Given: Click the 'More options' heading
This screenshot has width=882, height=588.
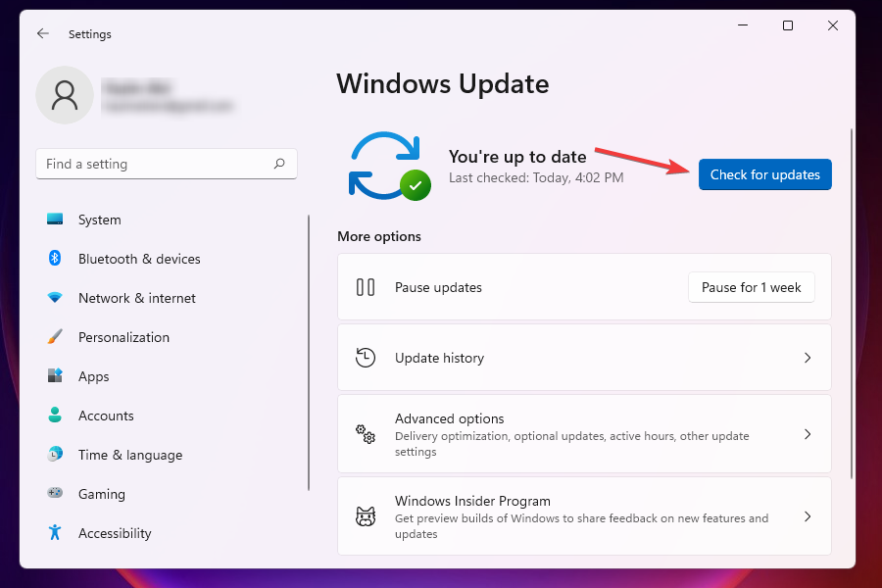Looking at the screenshot, I should 379,236.
